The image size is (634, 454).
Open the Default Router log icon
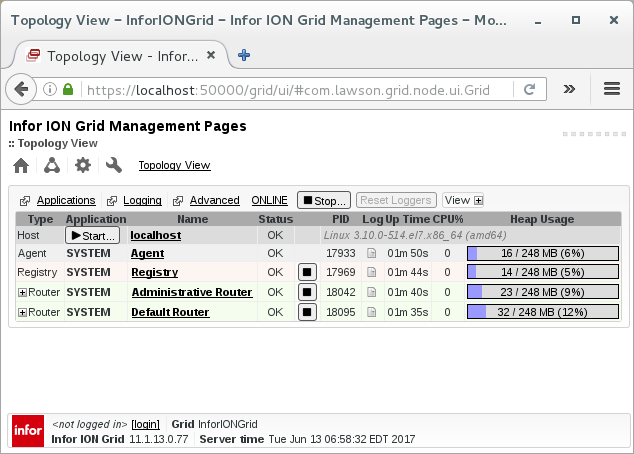(x=372, y=312)
